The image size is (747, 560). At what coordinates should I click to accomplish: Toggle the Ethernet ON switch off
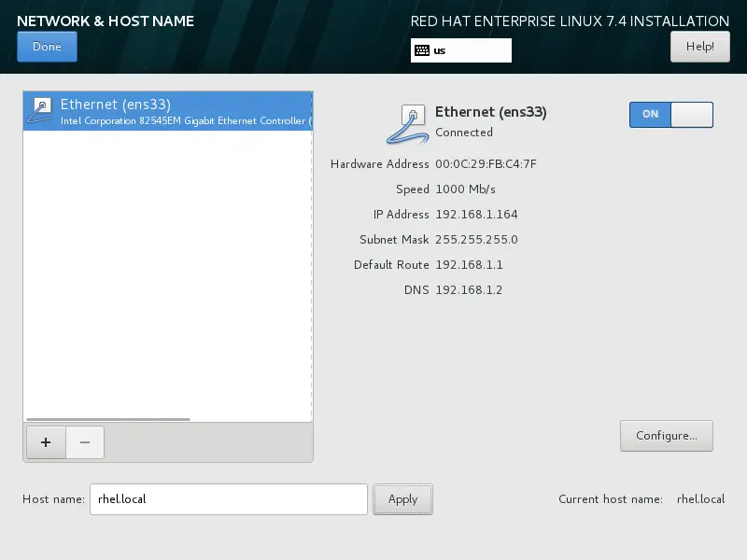point(670,114)
